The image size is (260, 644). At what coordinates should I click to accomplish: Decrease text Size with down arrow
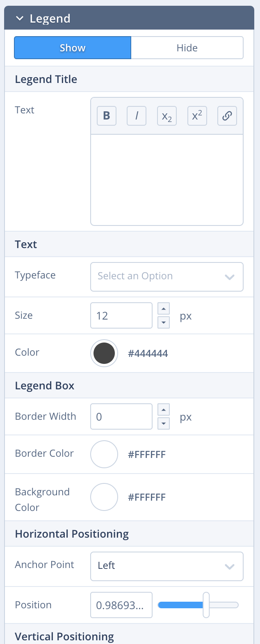[164, 322]
